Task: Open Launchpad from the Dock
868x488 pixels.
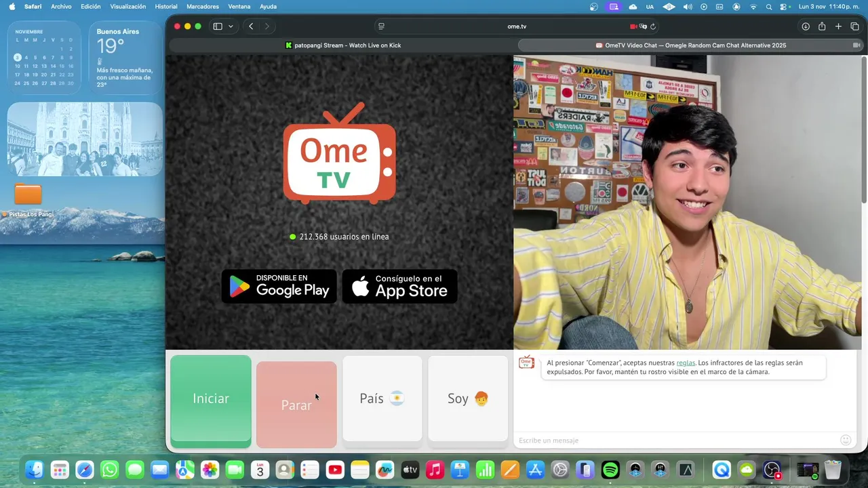Action: (60, 470)
